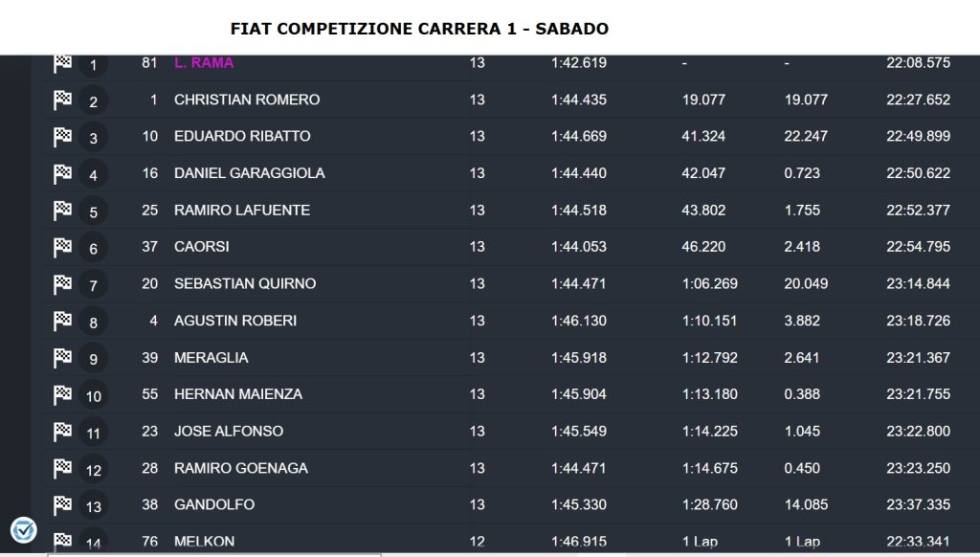Click the blue checkmark badge in the bottom-left corner
Screen dimensions: 980x557
pyautogui.click(x=23, y=529)
